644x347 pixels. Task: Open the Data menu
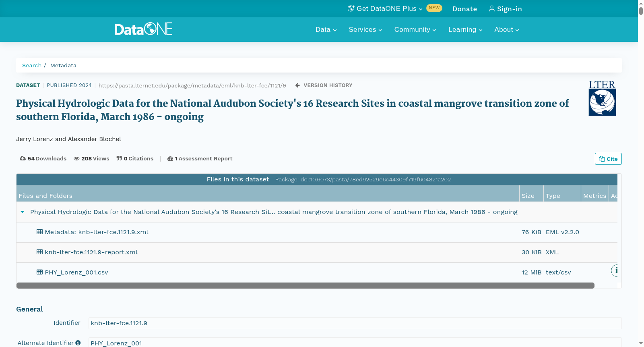(326, 30)
